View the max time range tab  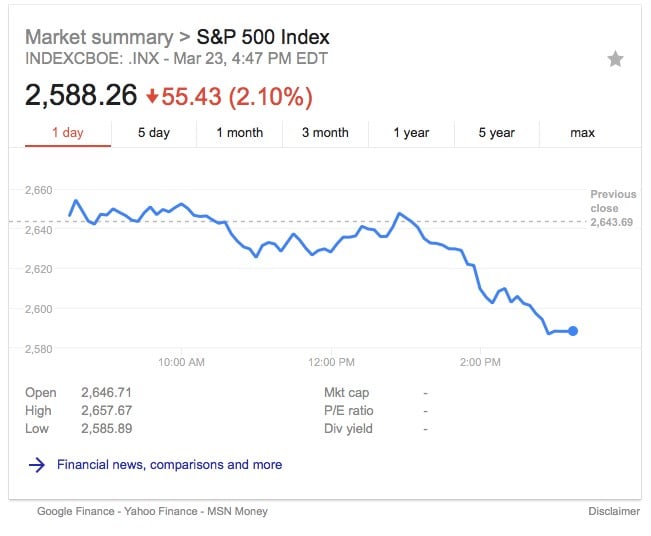582,133
